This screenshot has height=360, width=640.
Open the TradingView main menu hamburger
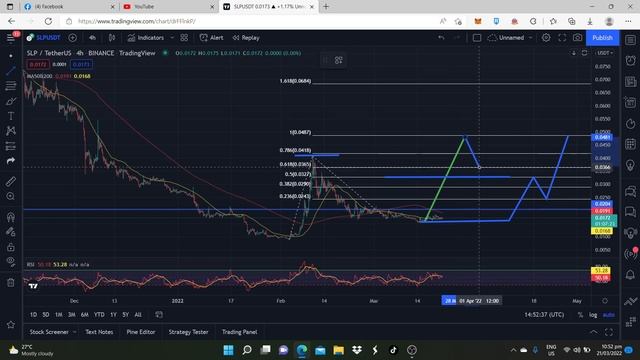coord(11,38)
